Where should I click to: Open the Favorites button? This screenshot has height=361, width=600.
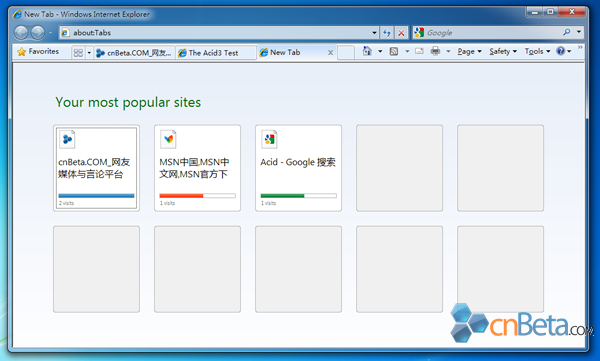click(38, 51)
